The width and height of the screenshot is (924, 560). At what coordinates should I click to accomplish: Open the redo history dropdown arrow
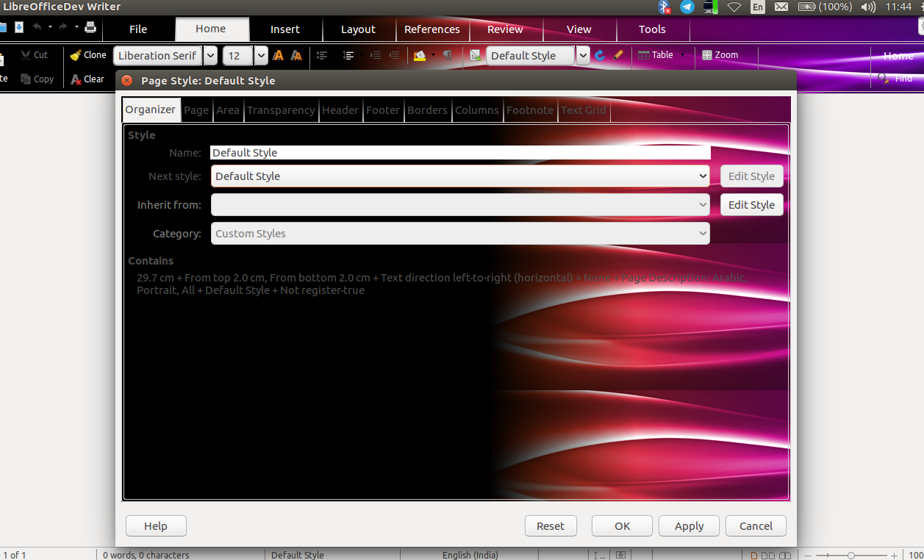click(x=76, y=27)
